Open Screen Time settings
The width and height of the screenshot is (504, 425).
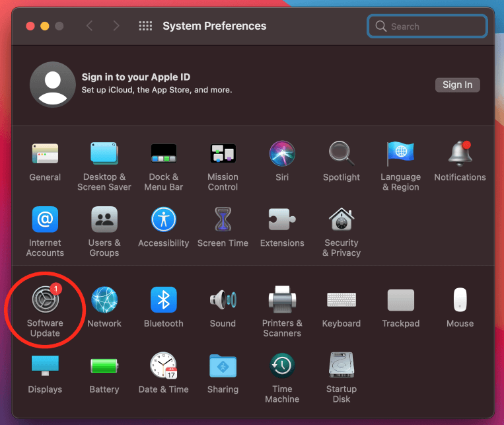223,220
